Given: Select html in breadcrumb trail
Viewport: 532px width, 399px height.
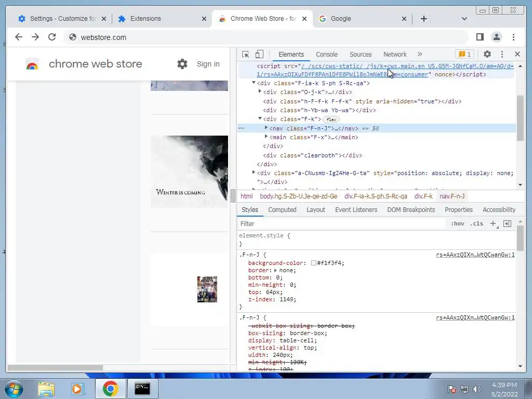Looking at the screenshot, I should (246, 196).
